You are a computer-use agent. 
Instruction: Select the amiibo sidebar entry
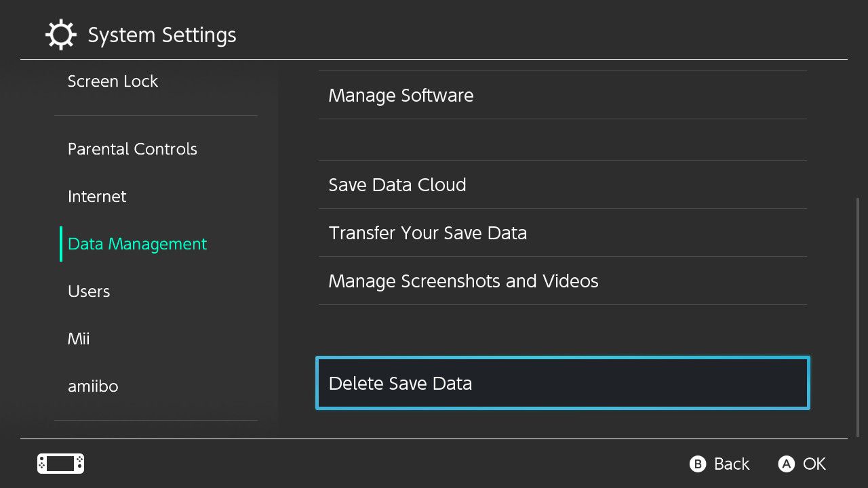click(93, 386)
